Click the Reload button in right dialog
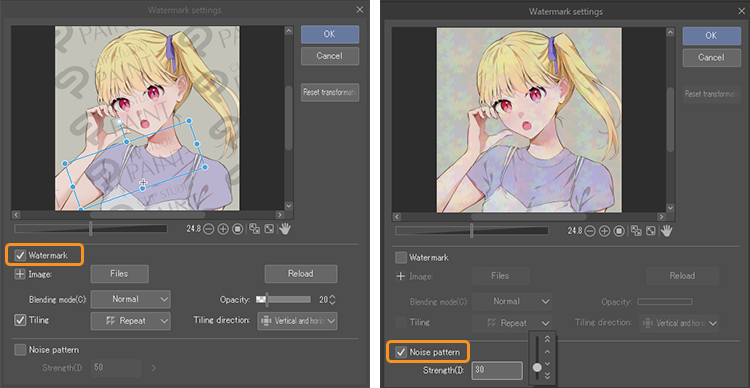Screen dimensions: 750x388 point(683,276)
